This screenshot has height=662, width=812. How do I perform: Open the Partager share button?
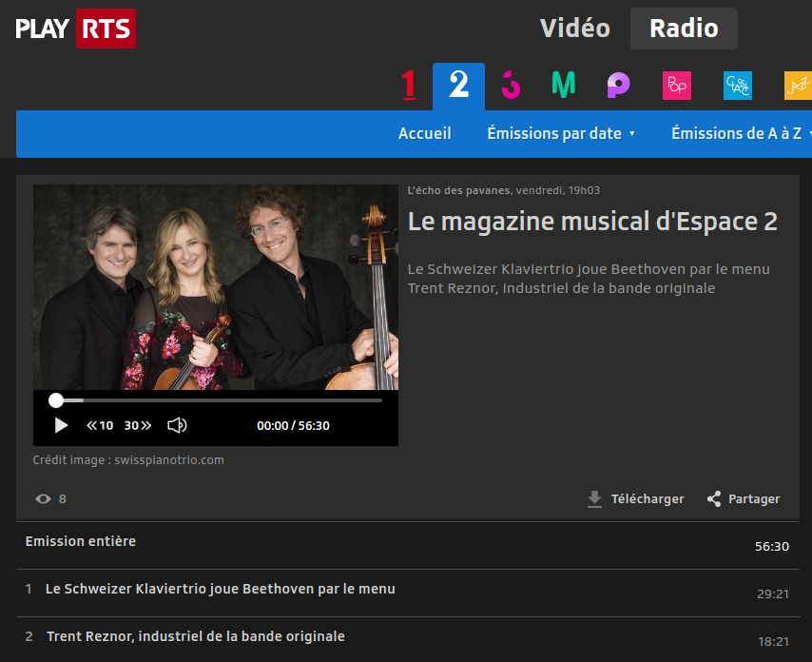(744, 498)
